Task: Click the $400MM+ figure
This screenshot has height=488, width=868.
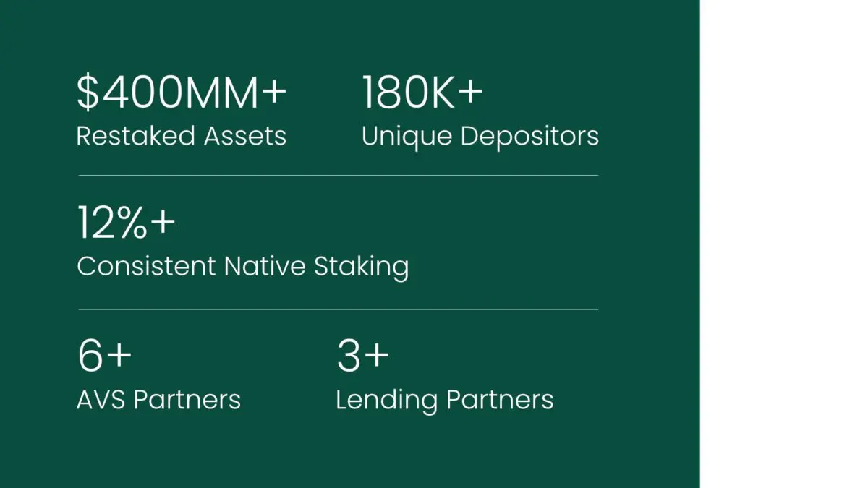Action: (x=182, y=94)
